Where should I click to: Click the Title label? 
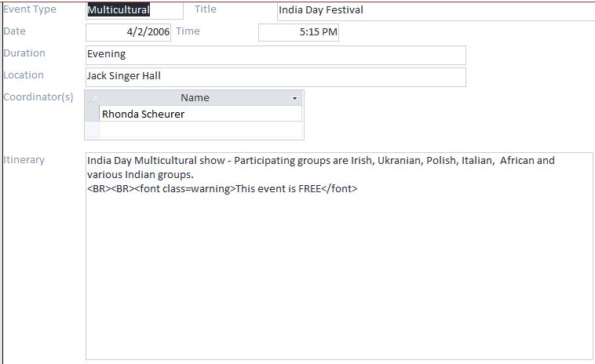[x=206, y=9]
